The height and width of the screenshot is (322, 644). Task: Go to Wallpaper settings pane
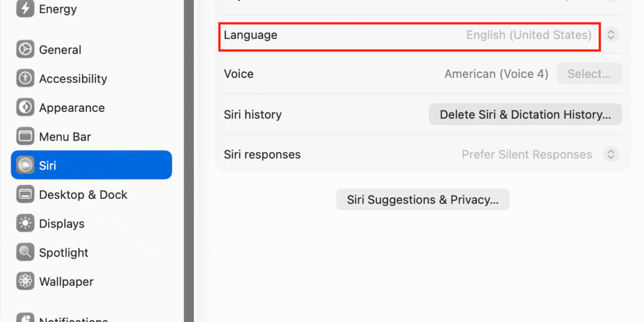pyautogui.click(x=66, y=281)
